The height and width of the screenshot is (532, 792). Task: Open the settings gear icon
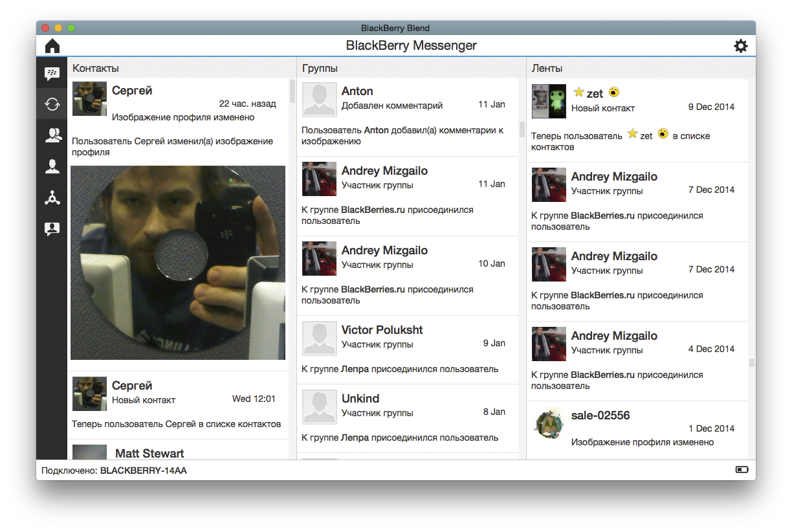point(740,46)
